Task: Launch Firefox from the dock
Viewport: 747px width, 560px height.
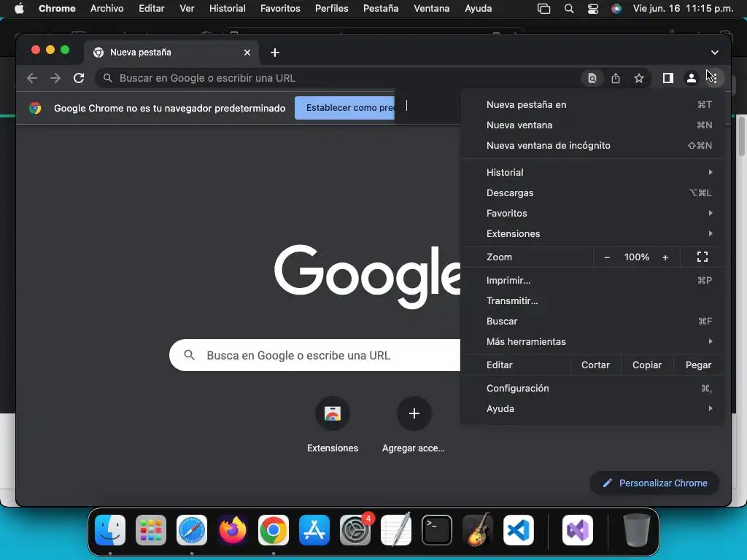Action: pyautogui.click(x=233, y=530)
